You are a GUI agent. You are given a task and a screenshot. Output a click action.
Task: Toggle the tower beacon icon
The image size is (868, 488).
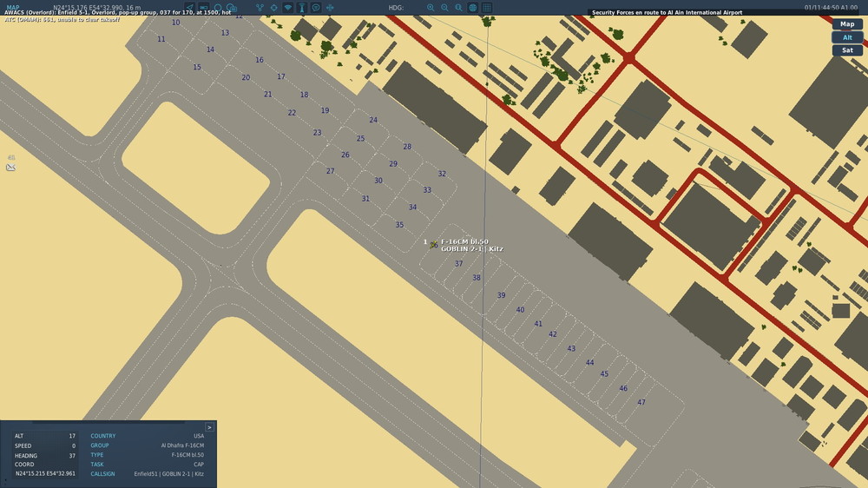tap(302, 8)
